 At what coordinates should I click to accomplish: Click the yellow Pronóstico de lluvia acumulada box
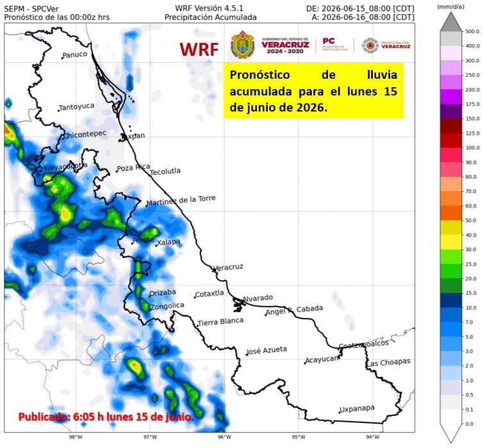[x=313, y=91]
